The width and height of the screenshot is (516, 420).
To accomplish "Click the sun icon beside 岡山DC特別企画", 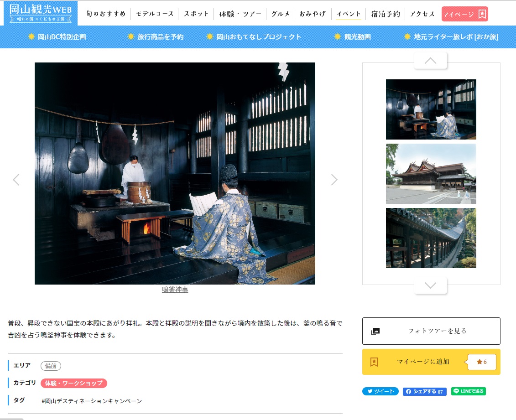I will coord(31,36).
